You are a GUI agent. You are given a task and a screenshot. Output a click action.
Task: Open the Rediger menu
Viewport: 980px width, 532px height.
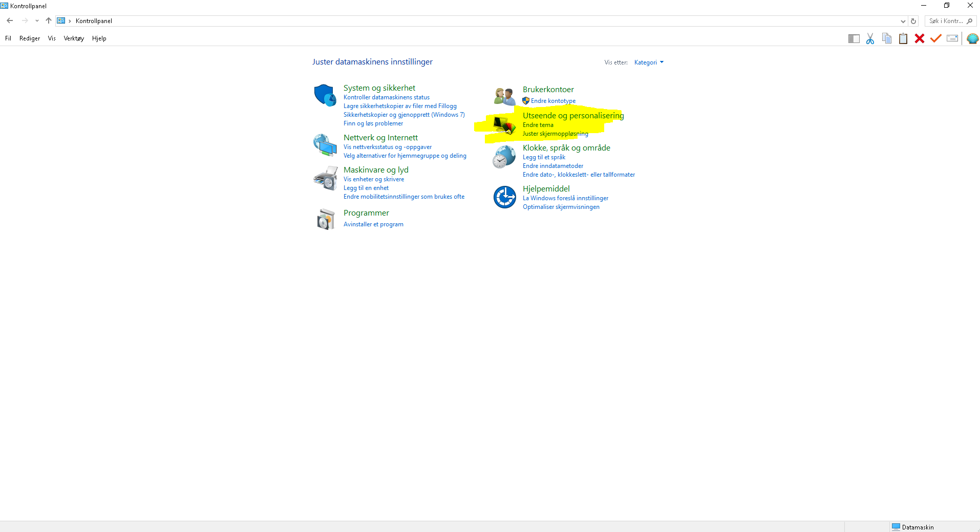pos(30,38)
